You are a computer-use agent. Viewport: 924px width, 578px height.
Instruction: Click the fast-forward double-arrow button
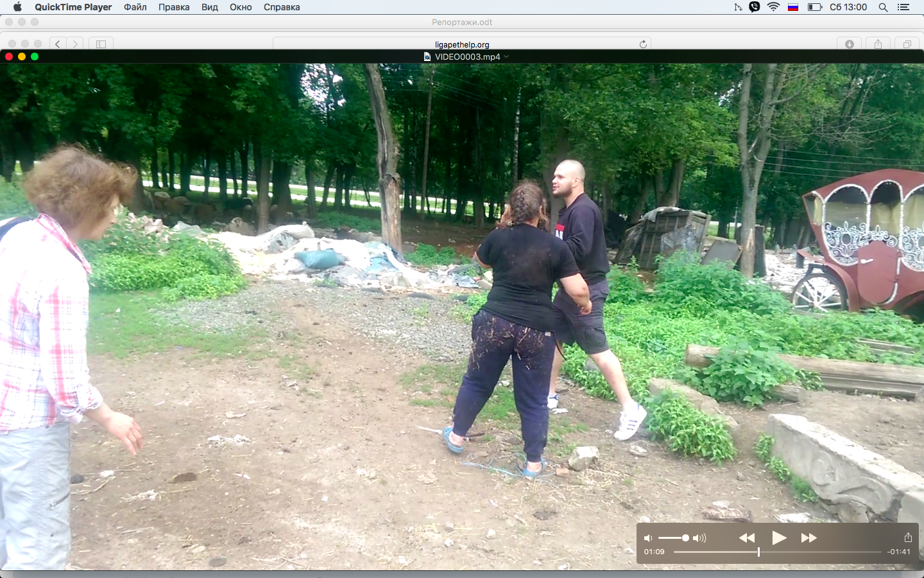pyautogui.click(x=809, y=538)
